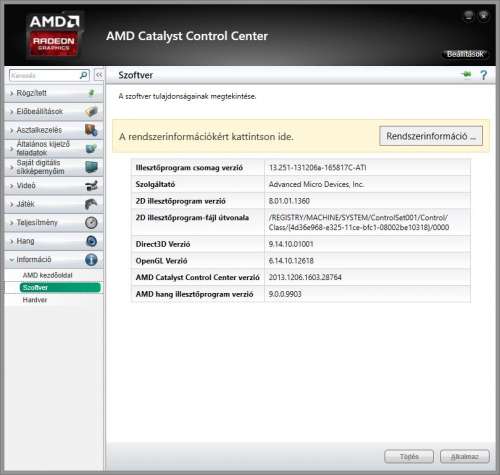Click Catalyst version 2013.1206.1603.28764
Screen dimensions: 500x475
pos(305,277)
